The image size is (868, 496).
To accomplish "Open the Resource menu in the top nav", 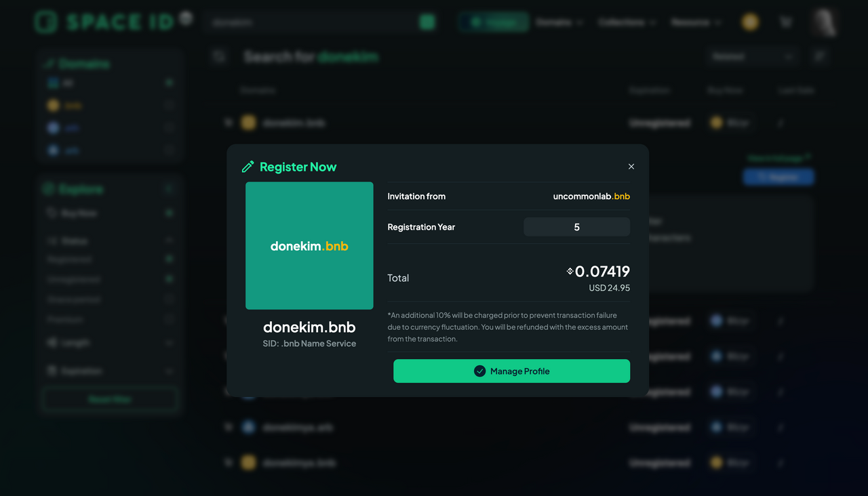I will (x=696, y=22).
